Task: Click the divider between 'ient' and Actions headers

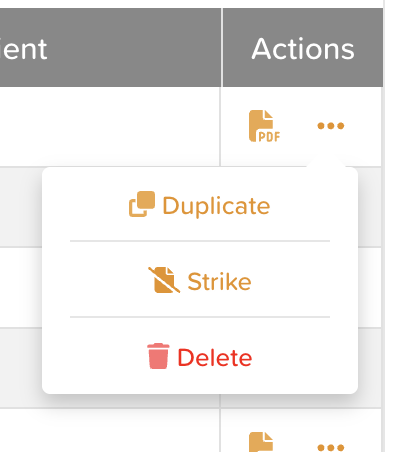Action: point(222,48)
